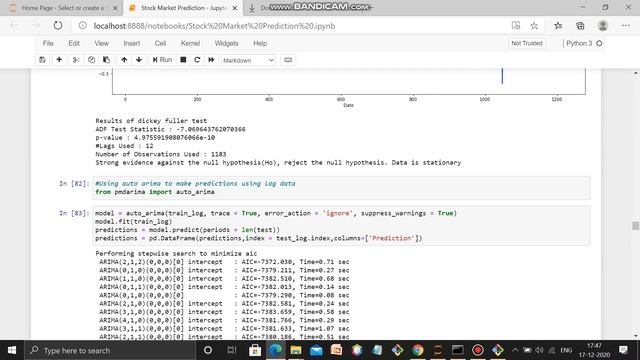Open the browser Settings and more menu
Image resolution: width=640 pixels, height=360 pixels.
pos(626,26)
